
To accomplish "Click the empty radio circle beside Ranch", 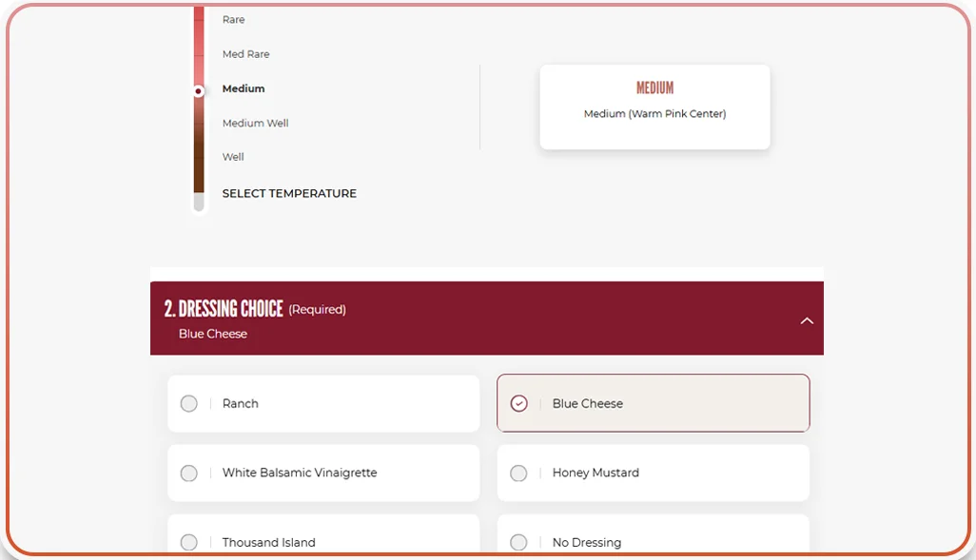I will [x=189, y=403].
